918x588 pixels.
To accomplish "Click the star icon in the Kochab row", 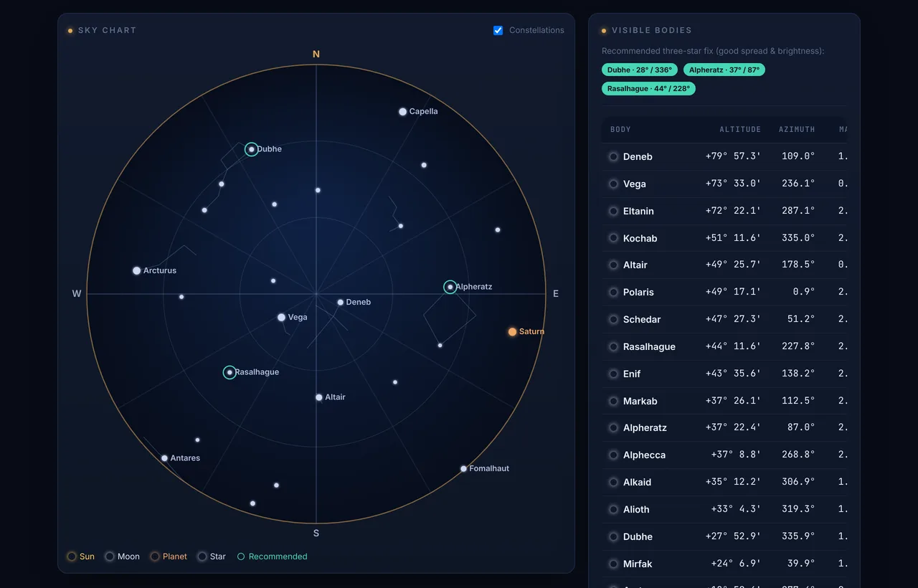I will (613, 238).
